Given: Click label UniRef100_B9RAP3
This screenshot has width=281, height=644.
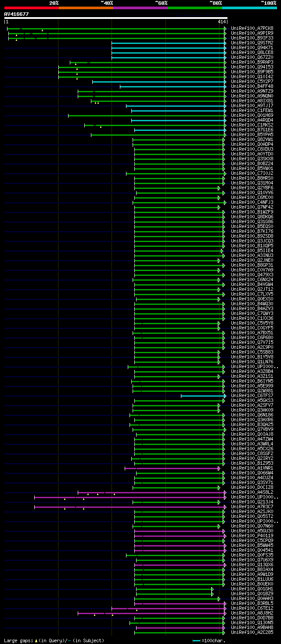Looking at the screenshot, I should (252, 62).
